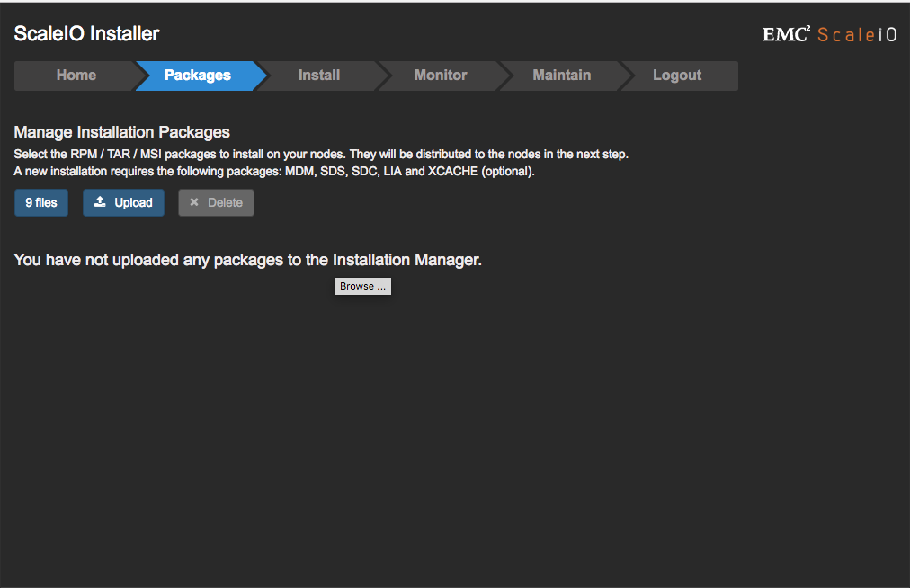Click the Manage Installation Packages heading
Viewport: 910px width, 588px height.
tap(122, 132)
